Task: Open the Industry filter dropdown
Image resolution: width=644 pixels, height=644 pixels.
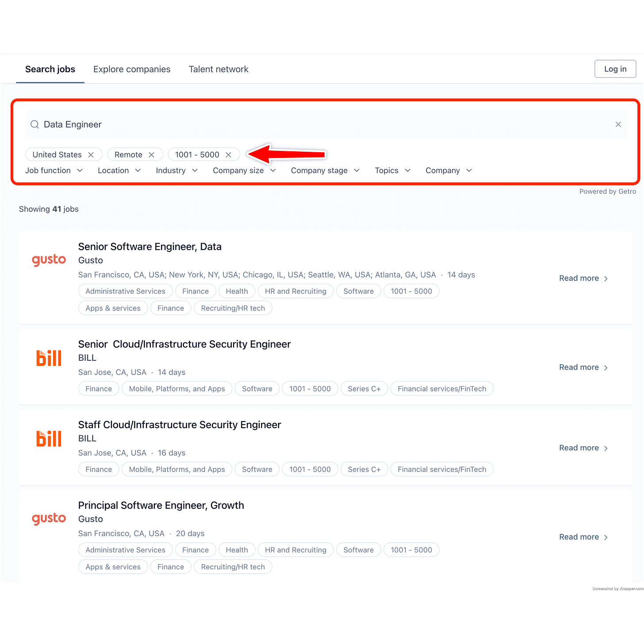Action: pyautogui.click(x=177, y=170)
